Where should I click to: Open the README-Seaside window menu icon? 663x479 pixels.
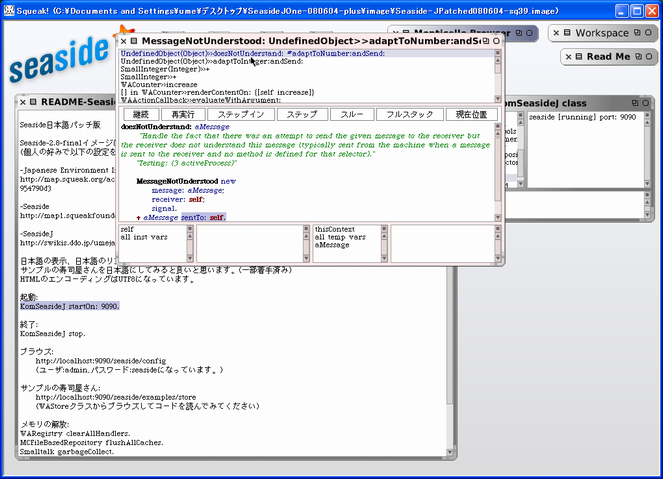click(x=33, y=102)
